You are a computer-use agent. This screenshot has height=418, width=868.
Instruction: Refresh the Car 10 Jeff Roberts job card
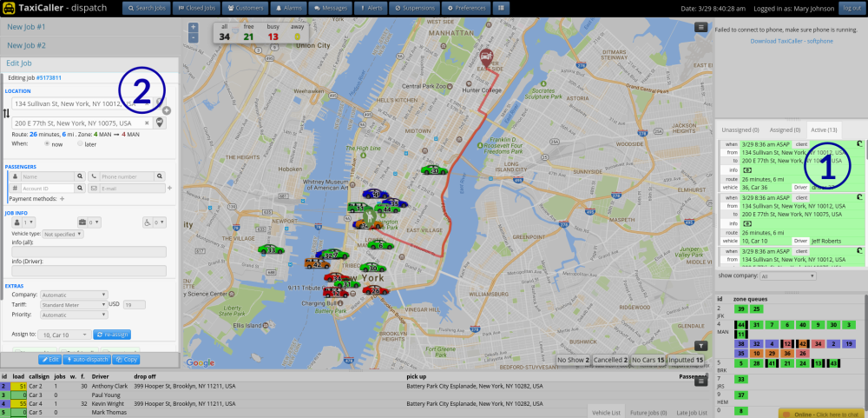point(859,196)
